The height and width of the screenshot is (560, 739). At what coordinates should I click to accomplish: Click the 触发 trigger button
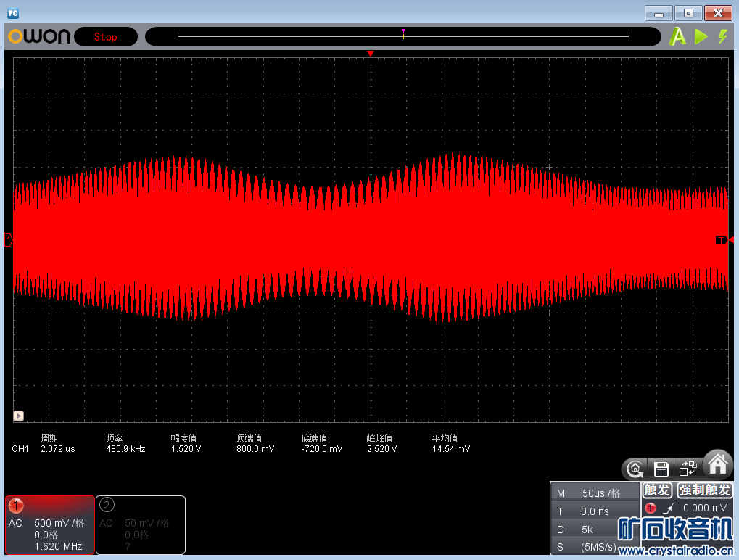pyautogui.click(x=657, y=490)
